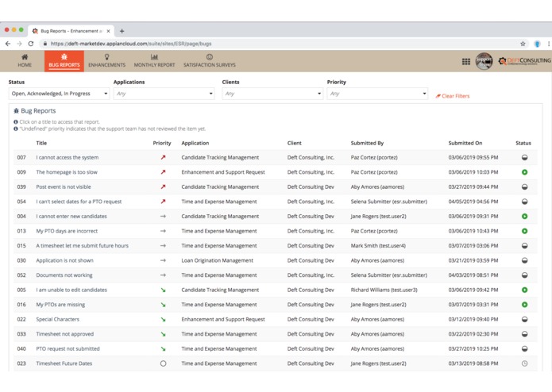Click the browser extension shield icon

[537, 44]
